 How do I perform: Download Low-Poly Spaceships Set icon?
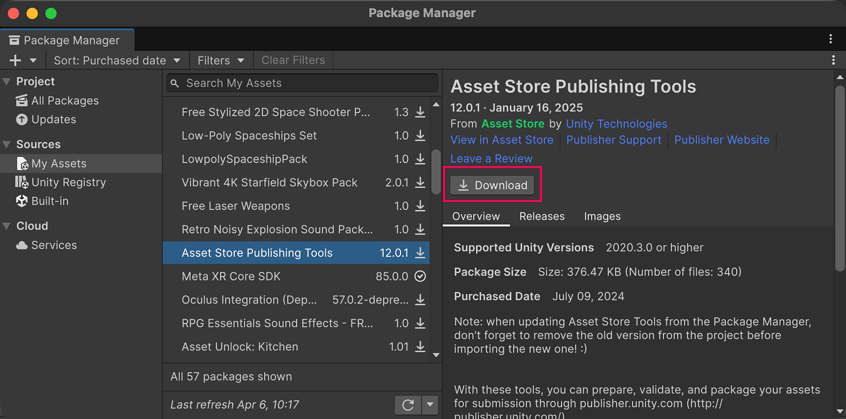click(x=420, y=135)
